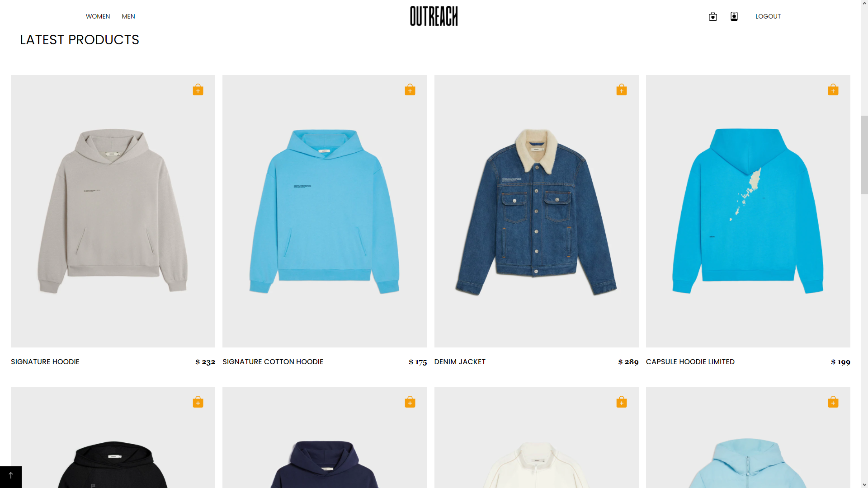View the grey Signature Hoodie product image
The width and height of the screenshot is (868, 488).
(113, 211)
